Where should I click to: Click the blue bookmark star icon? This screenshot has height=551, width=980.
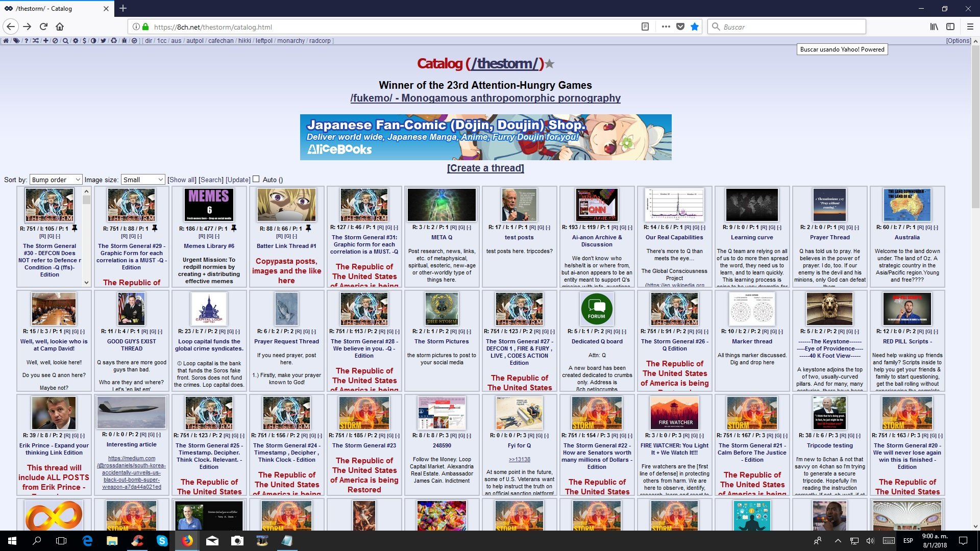(x=695, y=27)
